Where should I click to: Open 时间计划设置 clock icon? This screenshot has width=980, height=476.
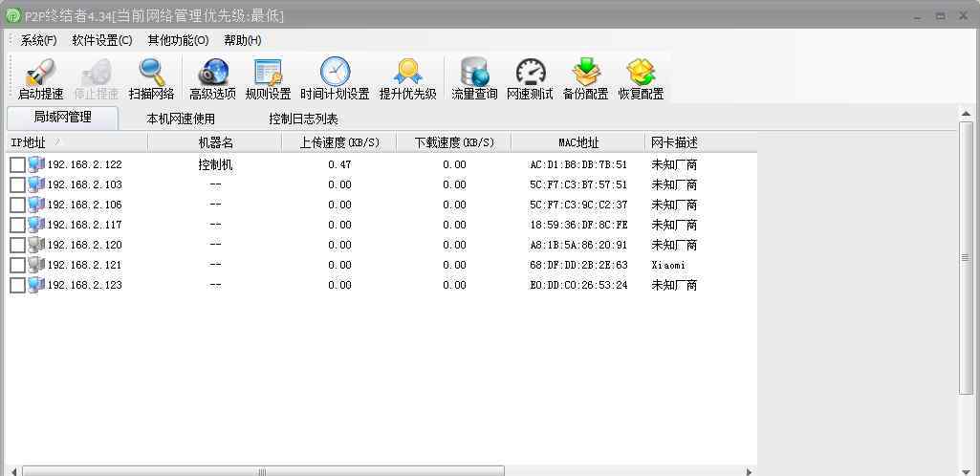(x=335, y=72)
